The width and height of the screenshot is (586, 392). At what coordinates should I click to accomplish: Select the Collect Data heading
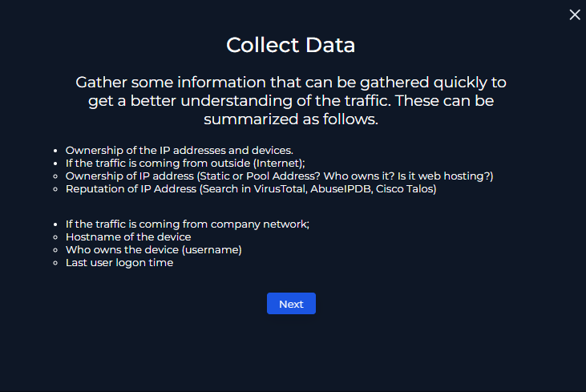pos(290,45)
